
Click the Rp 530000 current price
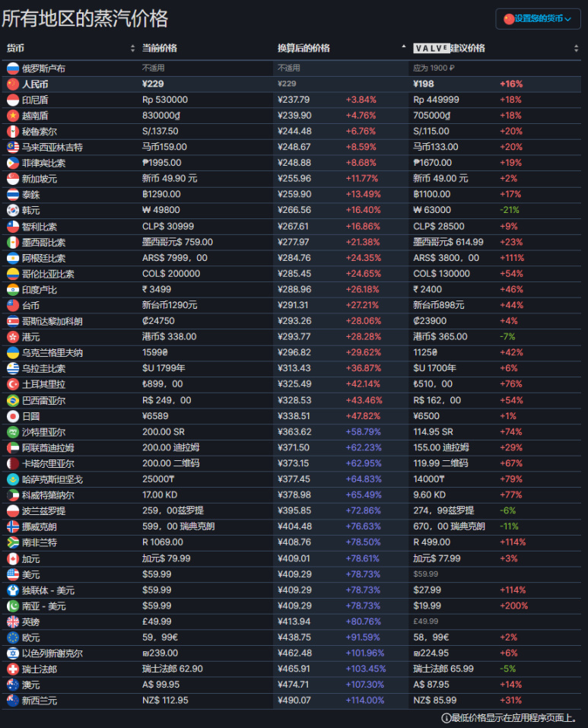click(x=165, y=100)
